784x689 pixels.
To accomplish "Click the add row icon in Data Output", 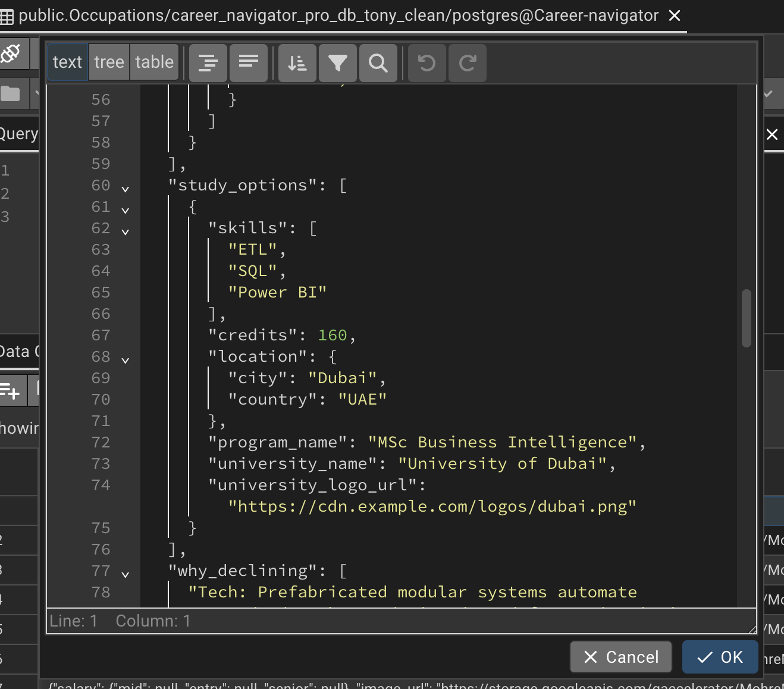I will pos(10,391).
